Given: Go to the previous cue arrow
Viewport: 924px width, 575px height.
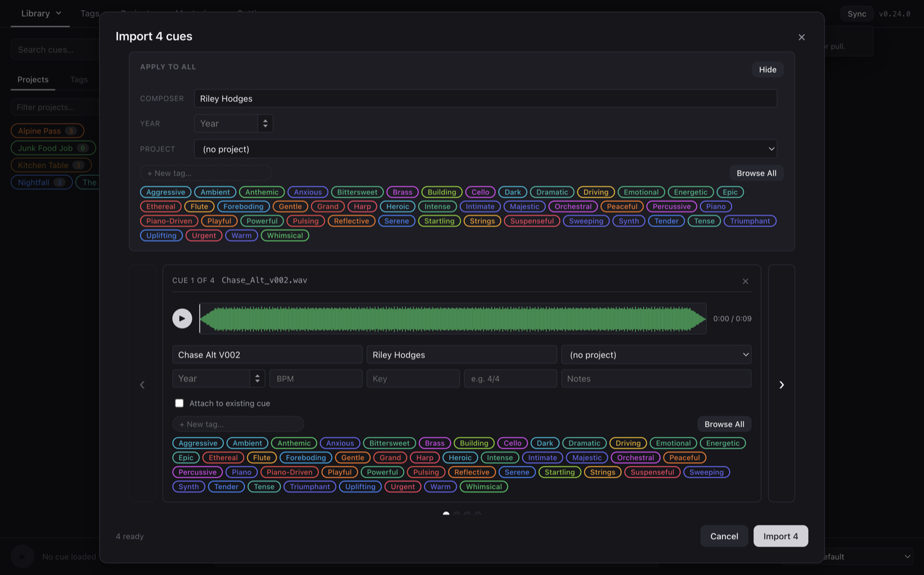Looking at the screenshot, I should tap(142, 384).
